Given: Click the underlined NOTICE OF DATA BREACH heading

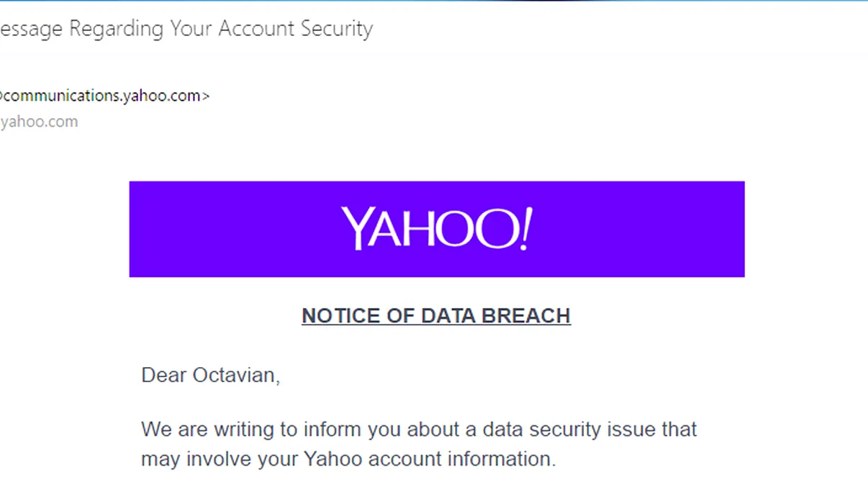Looking at the screenshot, I should click(x=436, y=316).
